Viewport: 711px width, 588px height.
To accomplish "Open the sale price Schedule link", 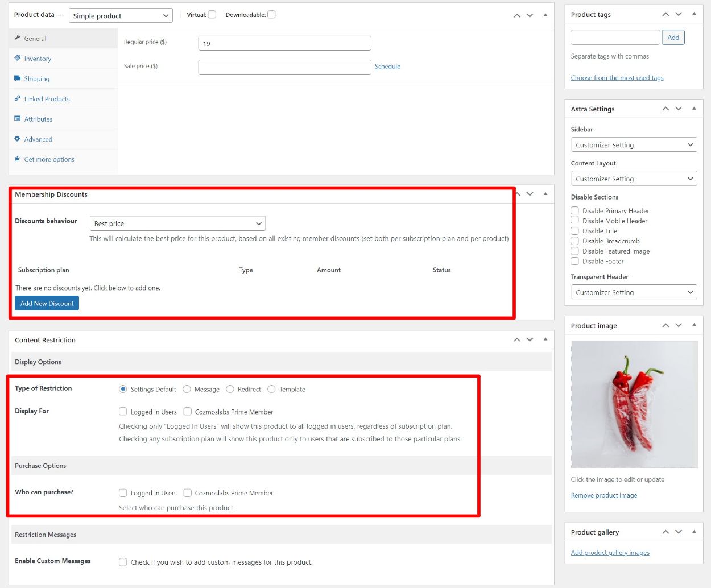I will [x=387, y=67].
